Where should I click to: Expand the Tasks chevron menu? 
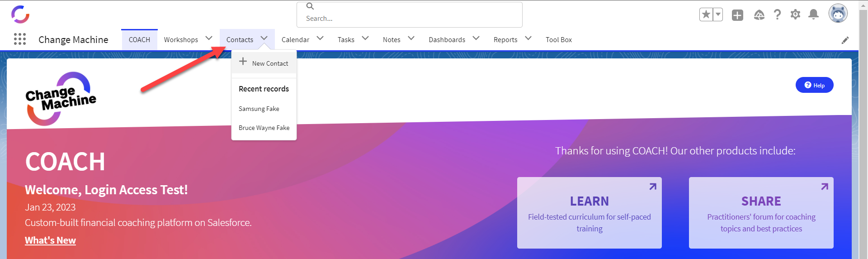[x=365, y=38]
